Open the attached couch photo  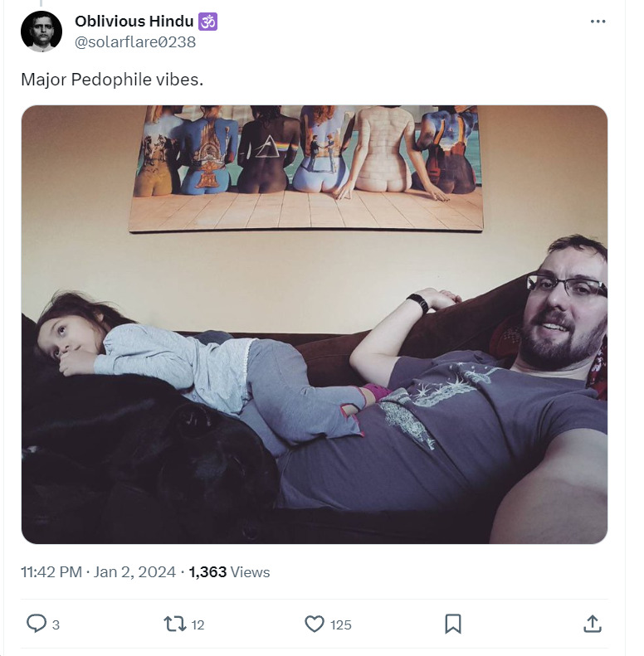tap(315, 324)
